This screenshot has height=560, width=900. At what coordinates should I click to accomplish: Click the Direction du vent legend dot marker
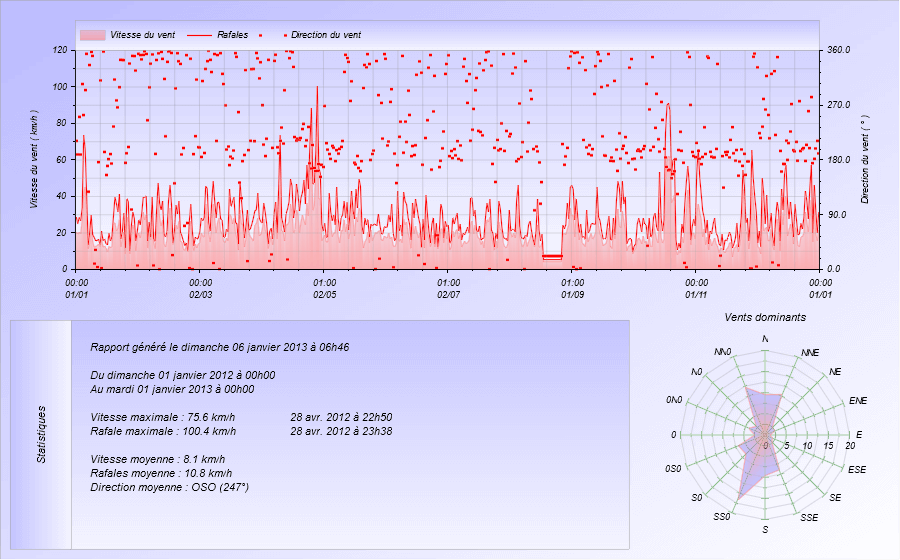click(283, 35)
